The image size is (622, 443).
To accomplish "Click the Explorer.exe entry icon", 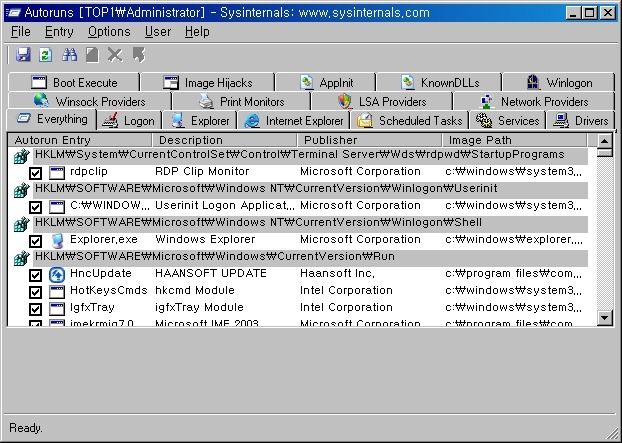I will [57, 241].
